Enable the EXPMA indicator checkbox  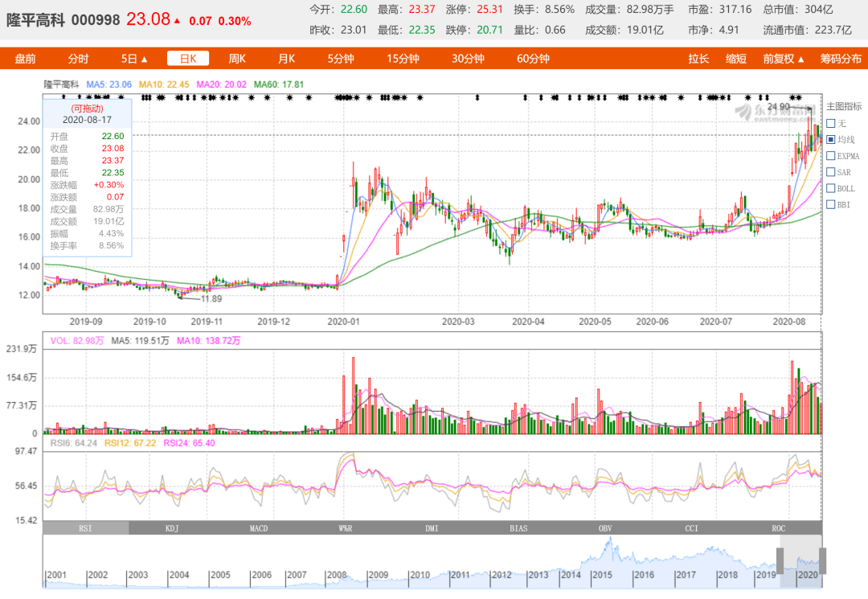click(831, 156)
